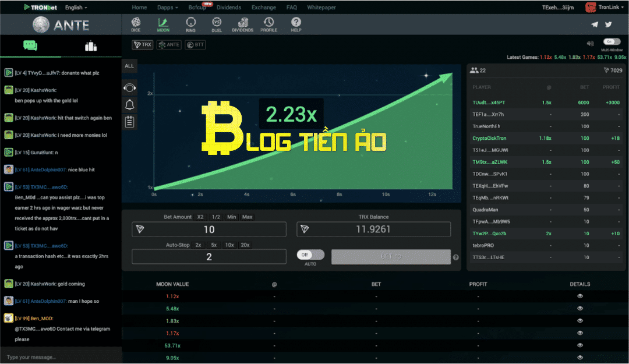The image size is (629, 364).
Task: Set auto-stop to 10x
Action: pos(229,245)
